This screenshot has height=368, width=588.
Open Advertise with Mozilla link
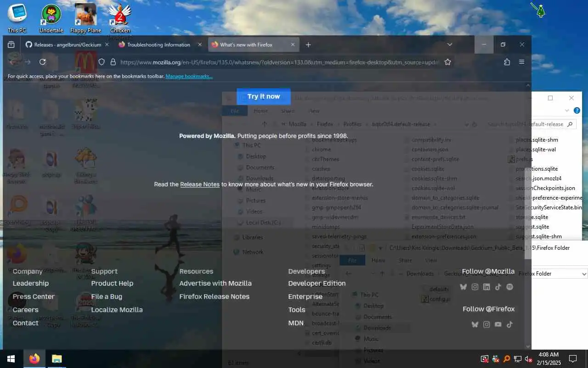[215, 283]
